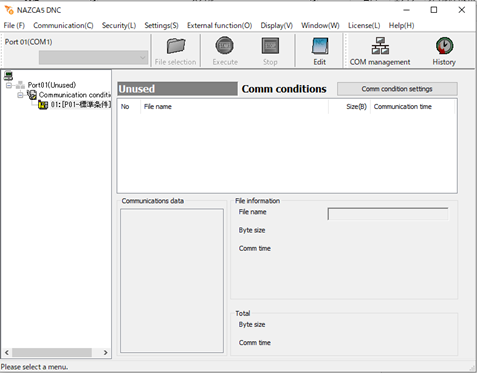Click the yellow 01:[P01- condition icon
The height and width of the screenshot is (373, 477).
(x=43, y=105)
